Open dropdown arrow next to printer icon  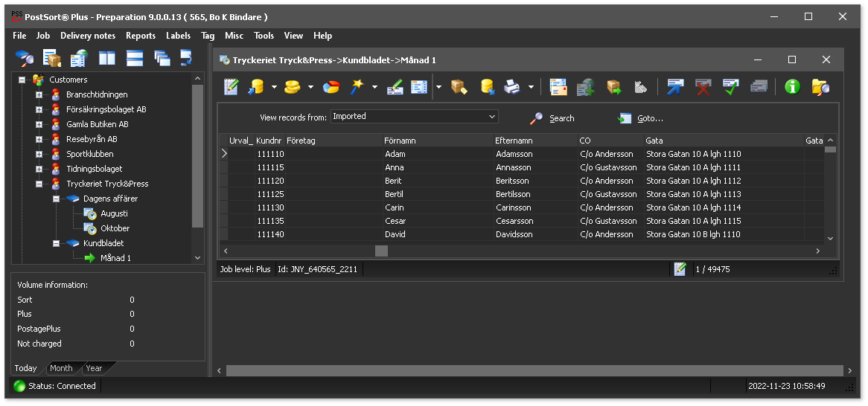click(531, 87)
